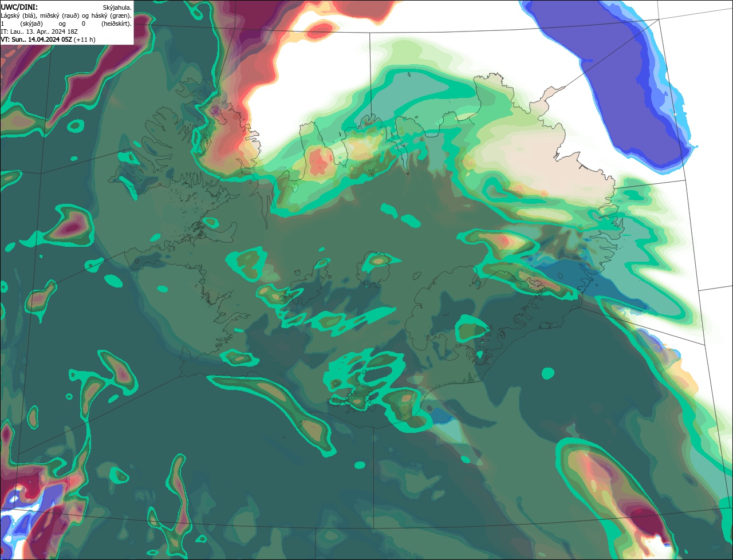Select the 'Lágský (blá)' legend text
Viewport: 733px width, 560px height.
pyautogui.click(x=17, y=16)
